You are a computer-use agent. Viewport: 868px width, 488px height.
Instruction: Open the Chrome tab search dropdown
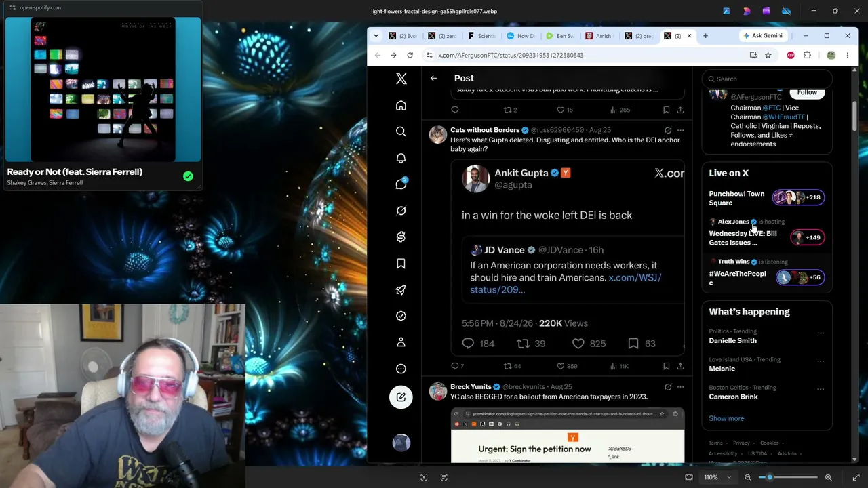point(377,35)
